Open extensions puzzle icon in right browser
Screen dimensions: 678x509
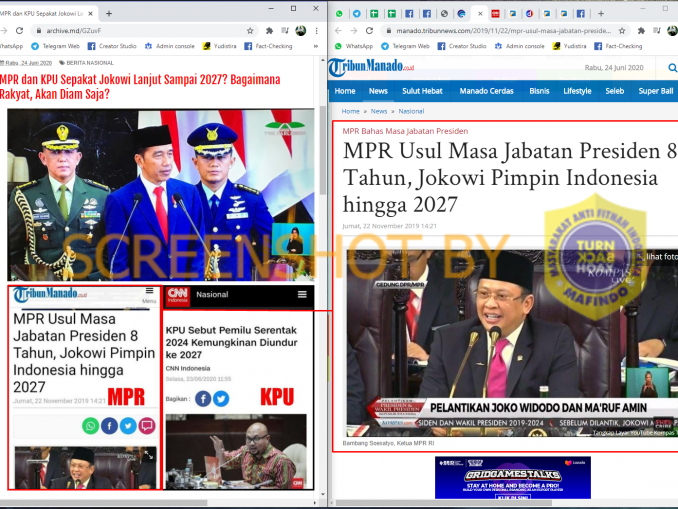tap(641, 31)
